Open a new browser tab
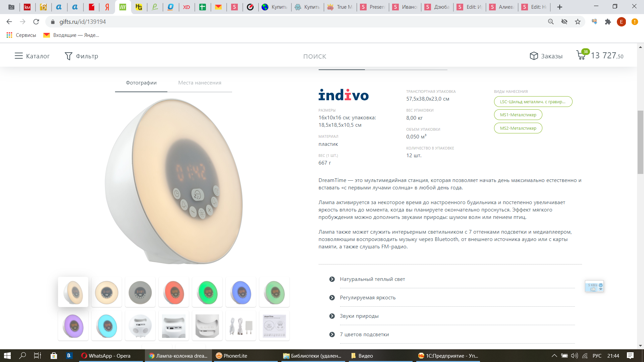Screen dimensions: 644x362 559,7
